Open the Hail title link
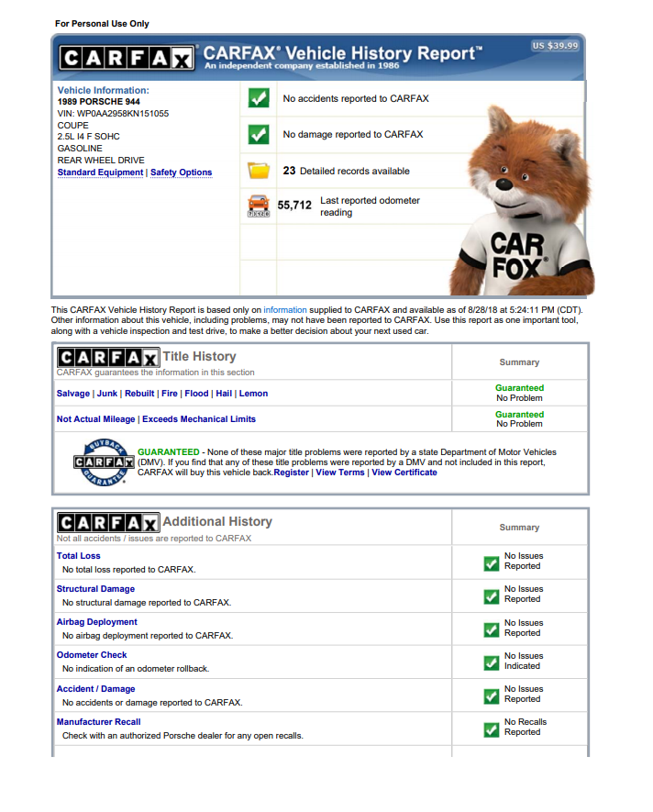The width and height of the screenshot is (653, 812). click(224, 394)
